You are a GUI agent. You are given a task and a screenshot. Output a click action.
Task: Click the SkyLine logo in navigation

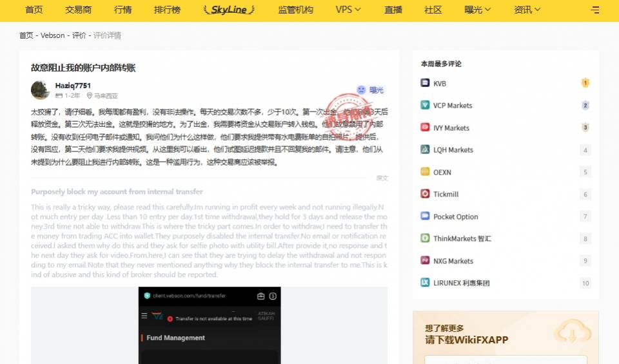(x=229, y=10)
